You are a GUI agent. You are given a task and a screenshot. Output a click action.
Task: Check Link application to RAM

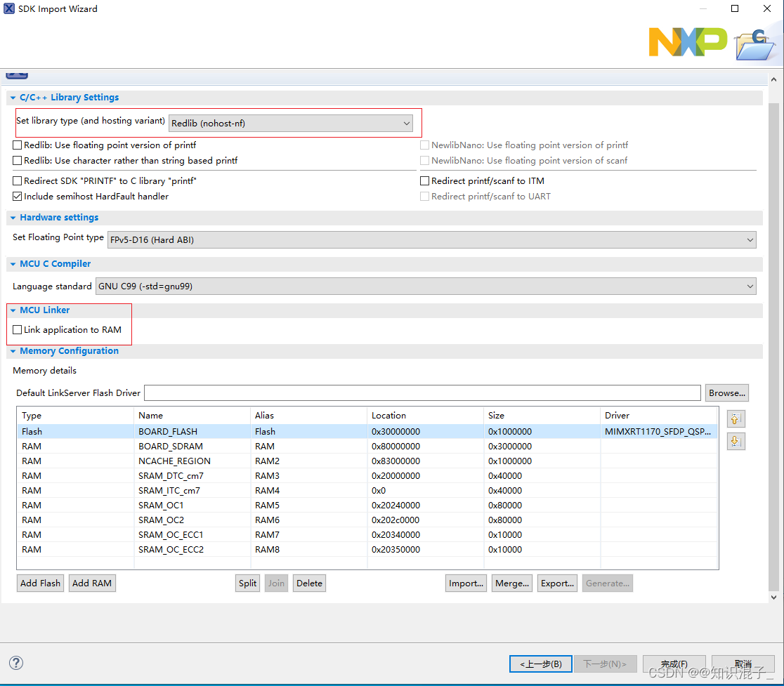[18, 330]
